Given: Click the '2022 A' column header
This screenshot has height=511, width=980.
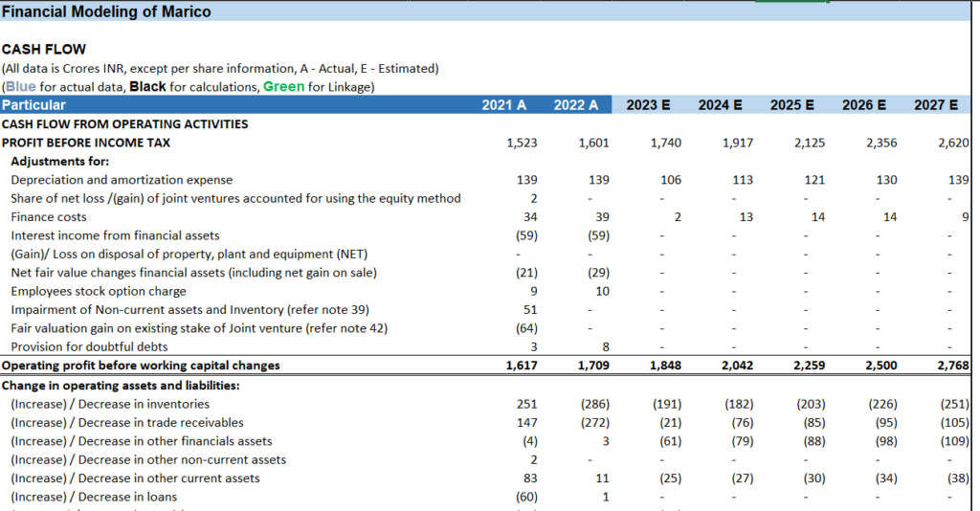Looking at the screenshot, I should coord(575,105).
